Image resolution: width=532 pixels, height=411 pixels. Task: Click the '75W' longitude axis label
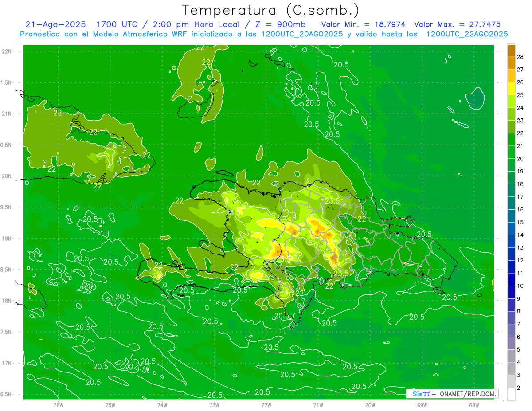(x=110, y=405)
